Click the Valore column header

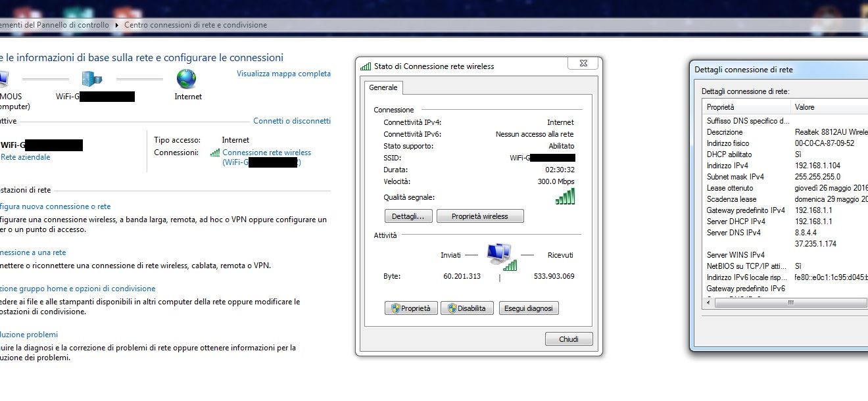[829, 107]
